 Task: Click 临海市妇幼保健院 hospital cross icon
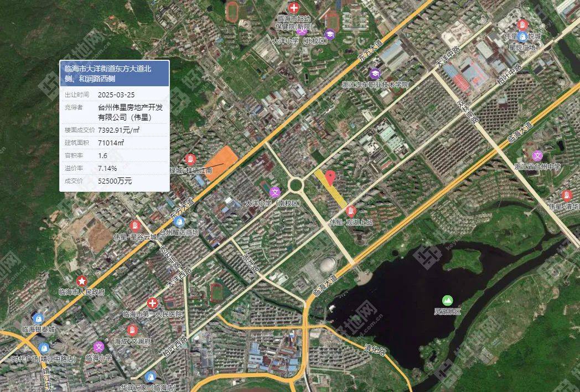[294, 7]
